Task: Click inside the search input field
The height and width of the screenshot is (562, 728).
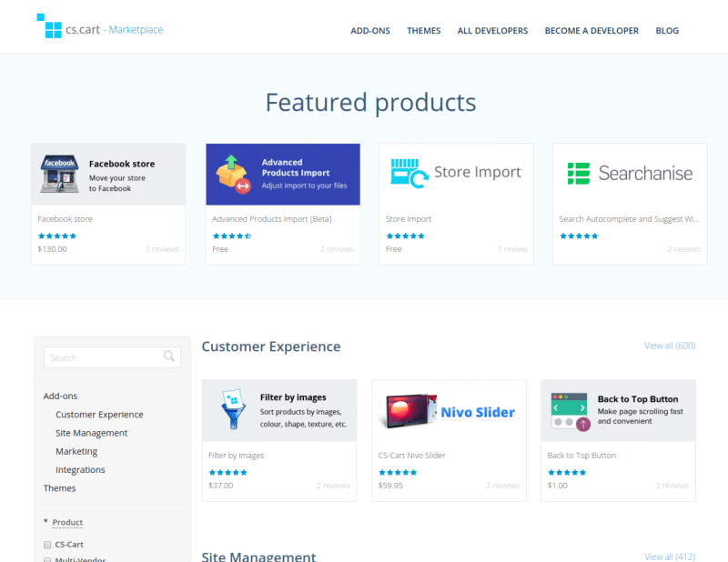Action: coord(100,356)
